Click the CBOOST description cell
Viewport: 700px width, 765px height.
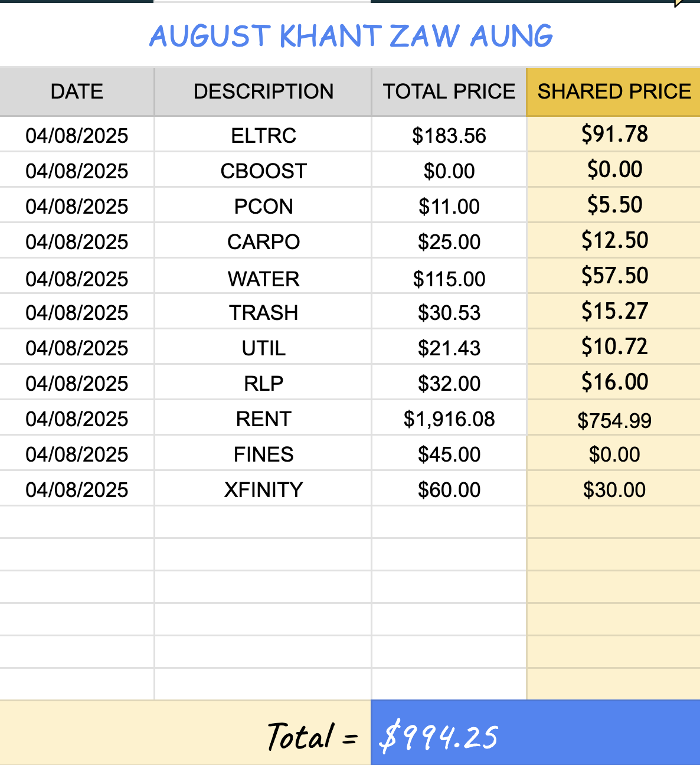[263, 171]
